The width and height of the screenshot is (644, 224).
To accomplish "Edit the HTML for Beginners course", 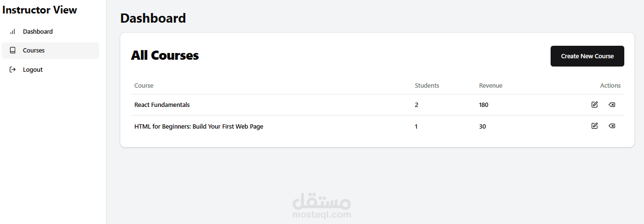I will (x=594, y=126).
